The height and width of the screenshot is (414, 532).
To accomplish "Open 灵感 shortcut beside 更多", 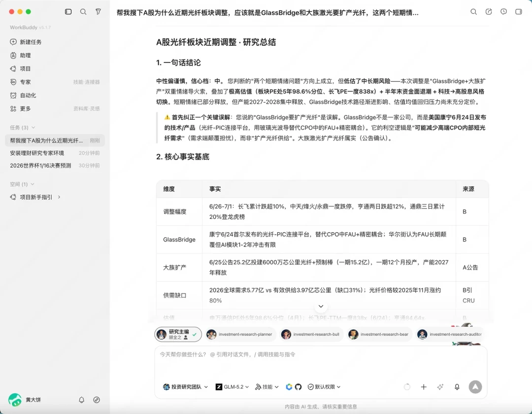I will coord(95,108).
